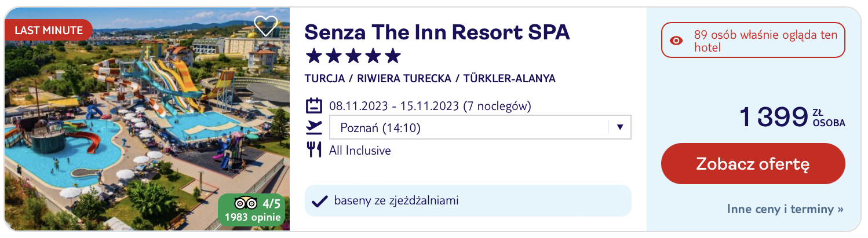This screenshot has width=868, height=238.
Task: Click the 1983 opinie reviews badge
Action: click(251, 210)
